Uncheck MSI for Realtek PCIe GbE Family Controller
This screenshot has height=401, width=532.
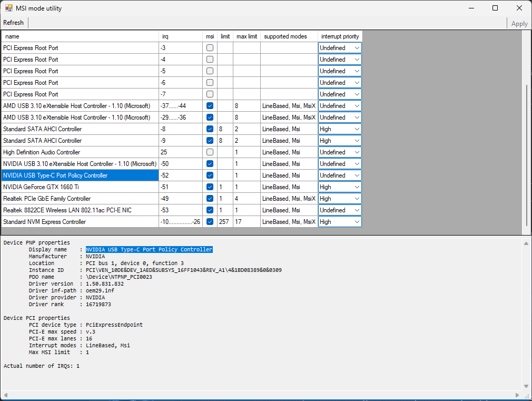(210, 199)
